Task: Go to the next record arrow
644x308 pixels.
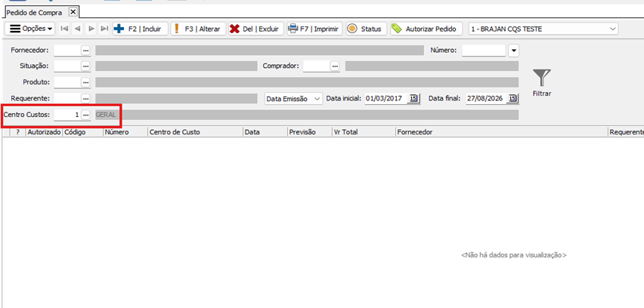Action: (91, 29)
